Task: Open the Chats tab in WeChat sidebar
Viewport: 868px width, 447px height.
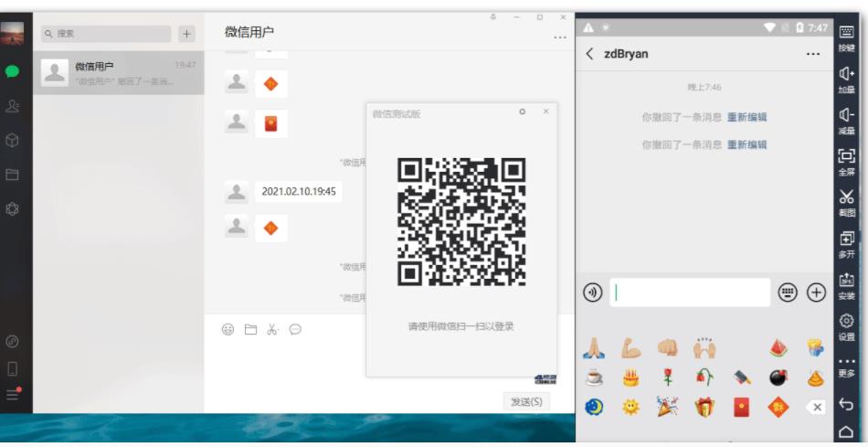Action: [x=12, y=71]
